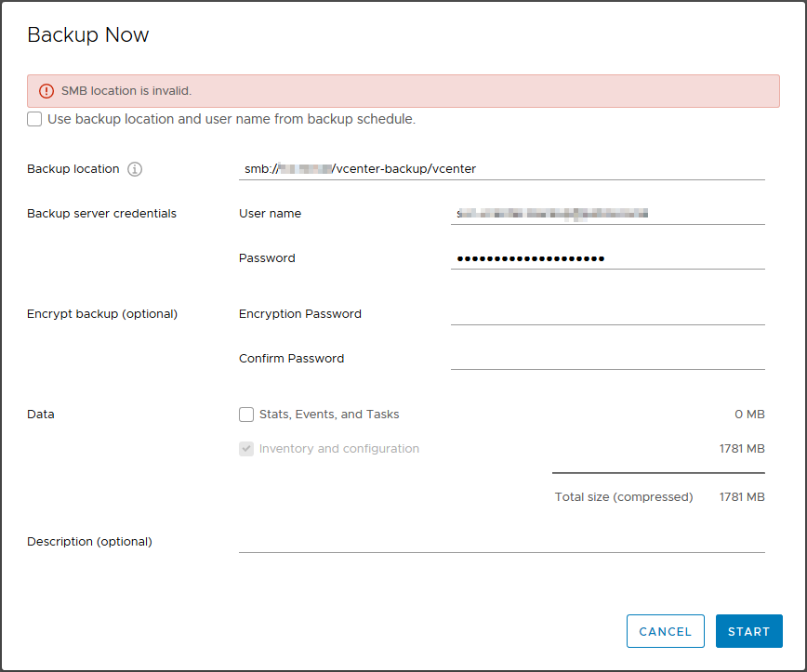Click the Description (optional) text field
The width and height of the screenshot is (807, 672).
pos(501,541)
